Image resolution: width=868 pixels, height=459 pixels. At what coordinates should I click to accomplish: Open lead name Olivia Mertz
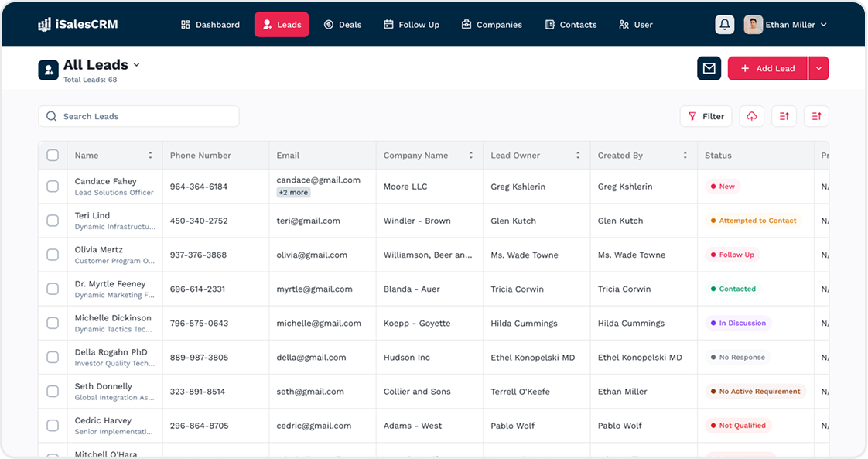[x=99, y=250]
